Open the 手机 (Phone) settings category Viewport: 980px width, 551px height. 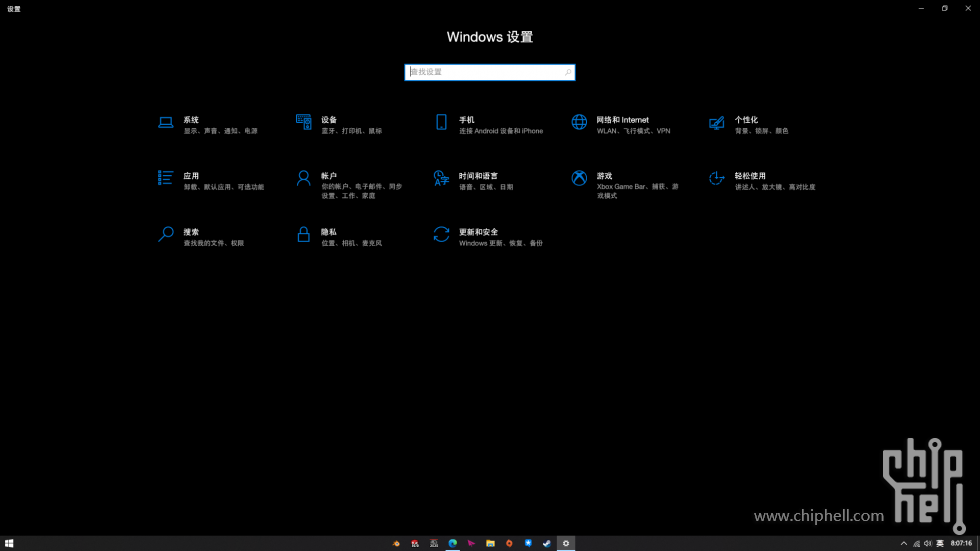coord(489,125)
